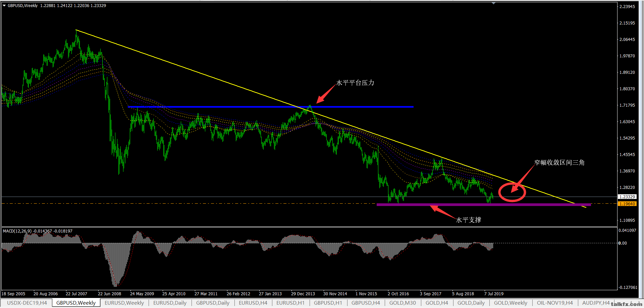Select the 窄幅收敛区间三角 text annotation

tap(559, 162)
